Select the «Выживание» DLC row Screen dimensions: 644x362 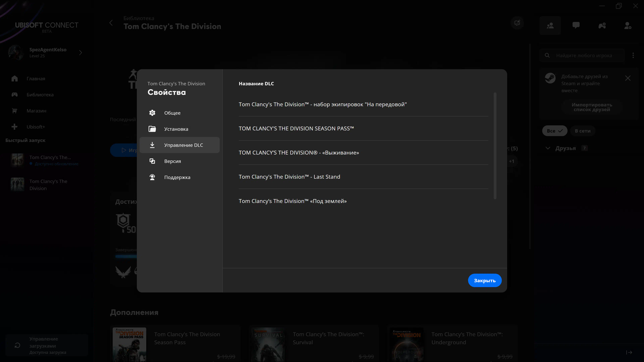click(x=363, y=153)
